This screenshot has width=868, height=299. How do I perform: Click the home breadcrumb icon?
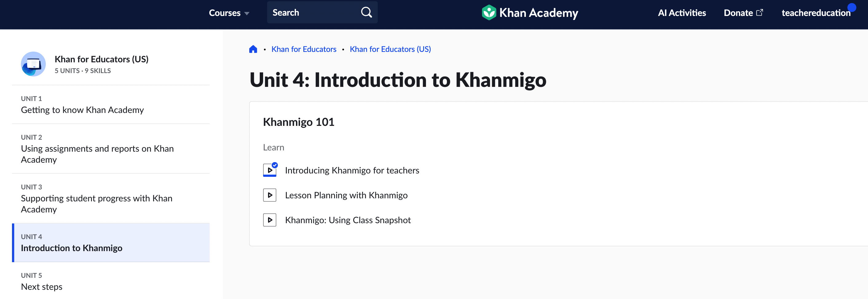(x=253, y=49)
